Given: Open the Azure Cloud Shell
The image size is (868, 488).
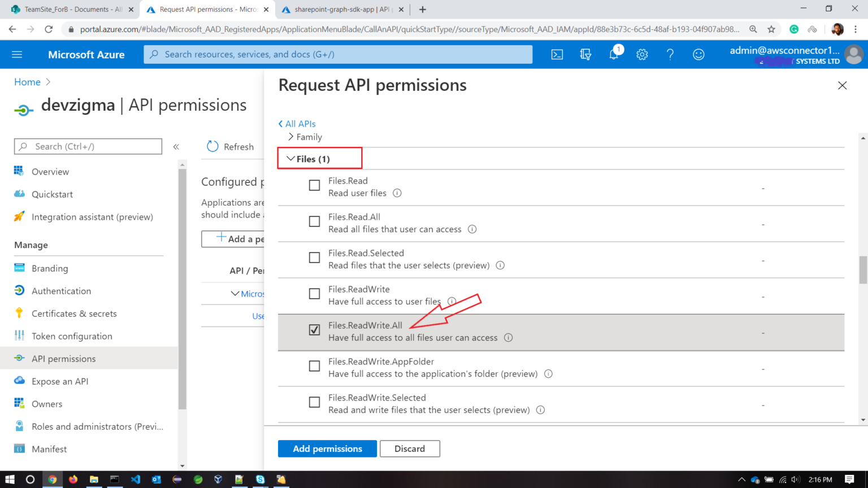Looking at the screenshot, I should pos(557,54).
